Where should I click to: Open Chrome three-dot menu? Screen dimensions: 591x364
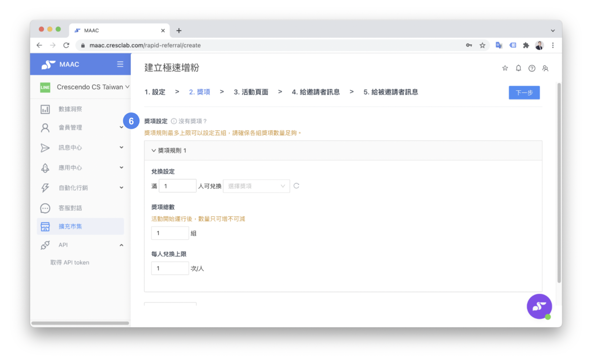(553, 45)
